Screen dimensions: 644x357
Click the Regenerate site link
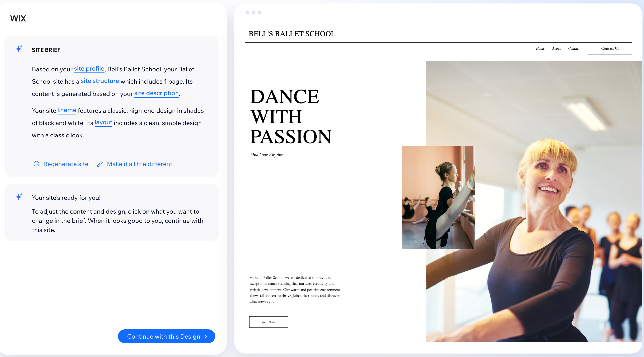click(x=66, y=164)
